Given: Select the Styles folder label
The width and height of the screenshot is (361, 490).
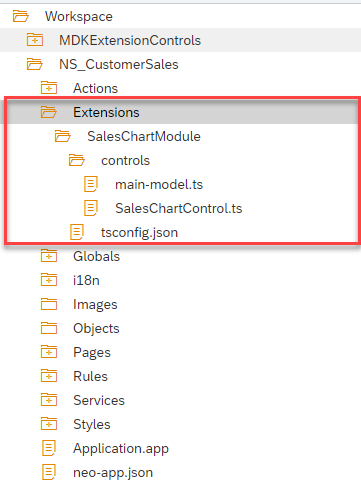Looking at the screenshot, I should (x=92, y=425).
